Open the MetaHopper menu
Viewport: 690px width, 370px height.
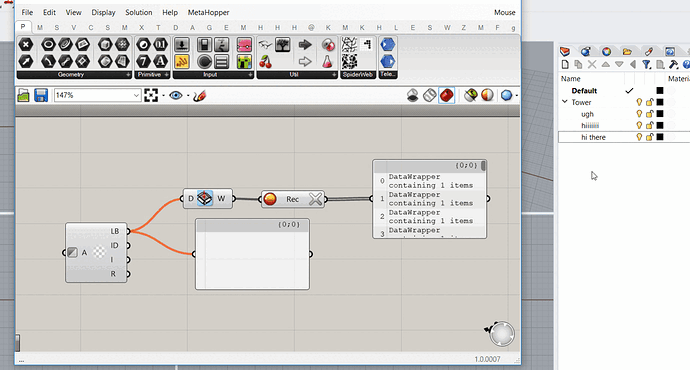tap(208, 12)
